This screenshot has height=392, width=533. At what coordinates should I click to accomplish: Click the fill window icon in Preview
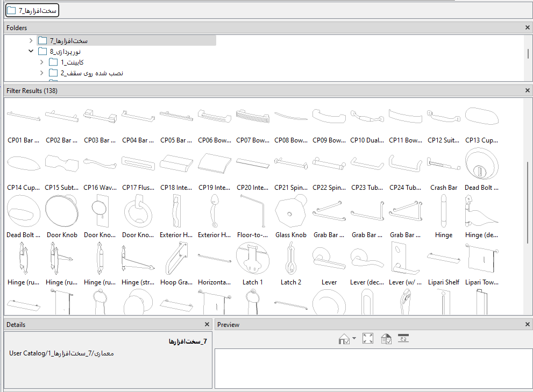(368, 339)
